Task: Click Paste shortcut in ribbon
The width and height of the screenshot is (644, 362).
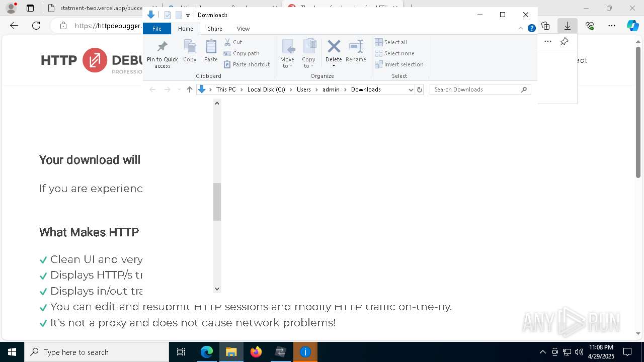Action: pyautogui.click(x=247, y=64)
